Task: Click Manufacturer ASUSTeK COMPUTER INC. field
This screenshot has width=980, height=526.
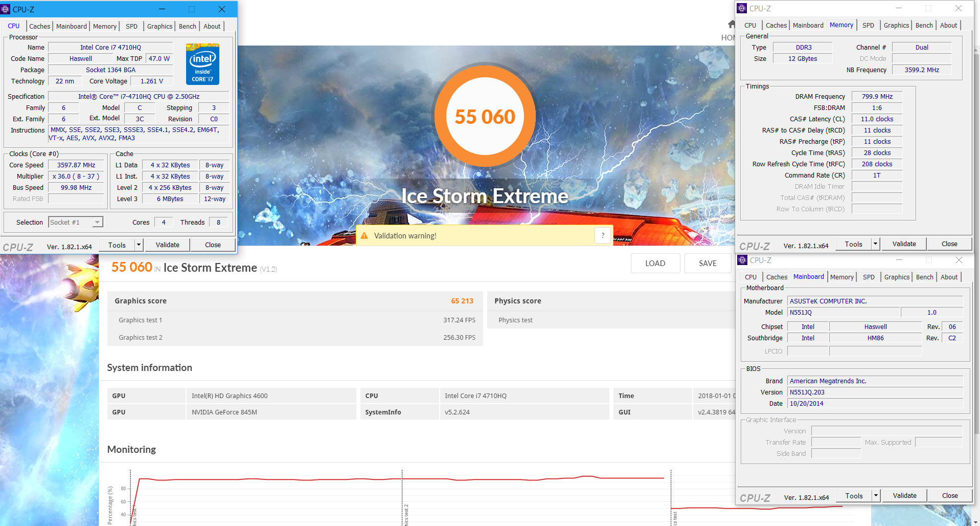Action: (875, 301)
